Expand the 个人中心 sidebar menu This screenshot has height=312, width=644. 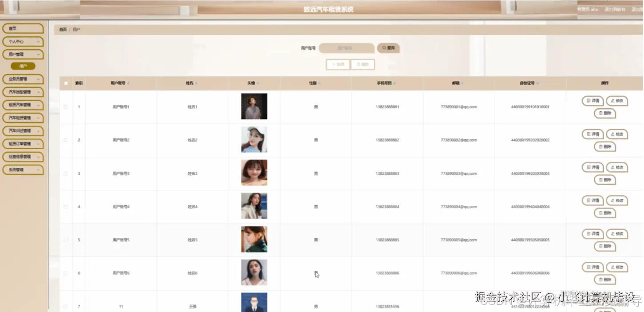click(23, 42)
